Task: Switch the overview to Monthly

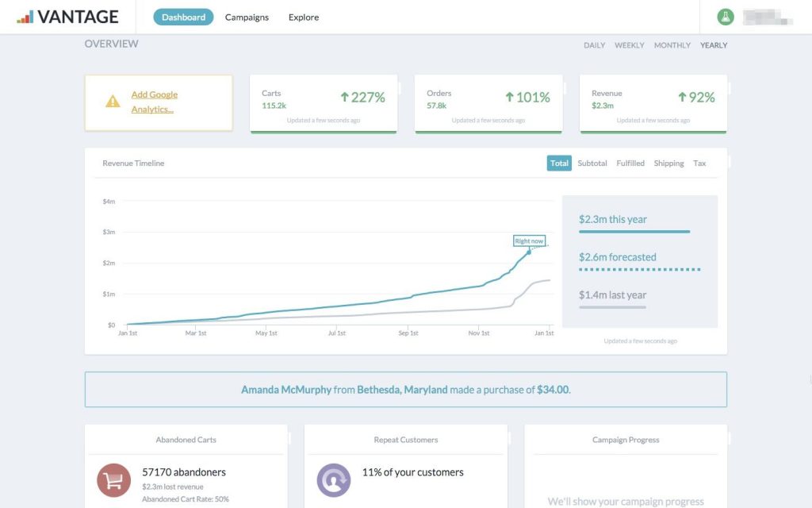Action: pyautogui.click(x=672, y=45)
